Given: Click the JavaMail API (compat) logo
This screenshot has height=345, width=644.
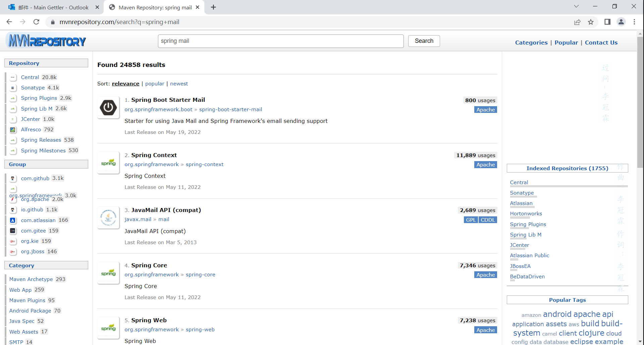Looking at the screenshot, I should tap(108, 218).
